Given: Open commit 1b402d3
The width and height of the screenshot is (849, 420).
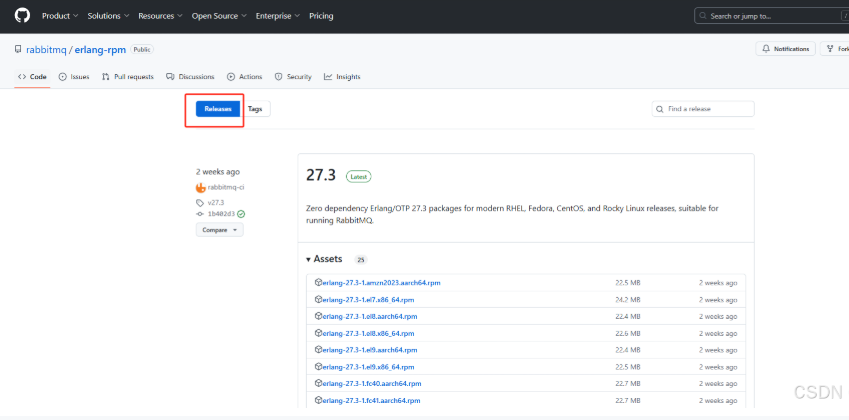Looking at the screenshot, I should coord(221,214).
